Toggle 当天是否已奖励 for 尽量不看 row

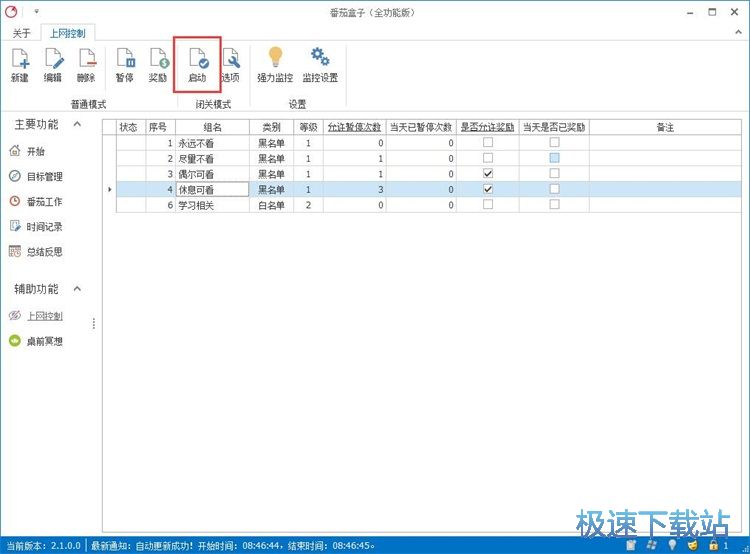554,158
